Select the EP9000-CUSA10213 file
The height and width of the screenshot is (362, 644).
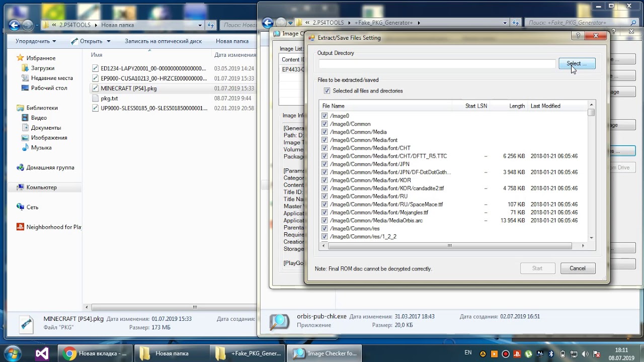click(x=153, y=78)
